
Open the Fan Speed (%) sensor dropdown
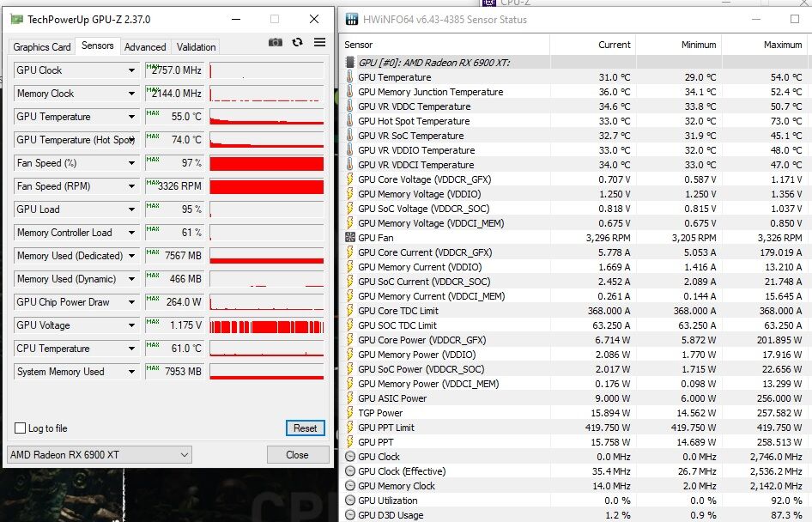[x=131, y=163]
